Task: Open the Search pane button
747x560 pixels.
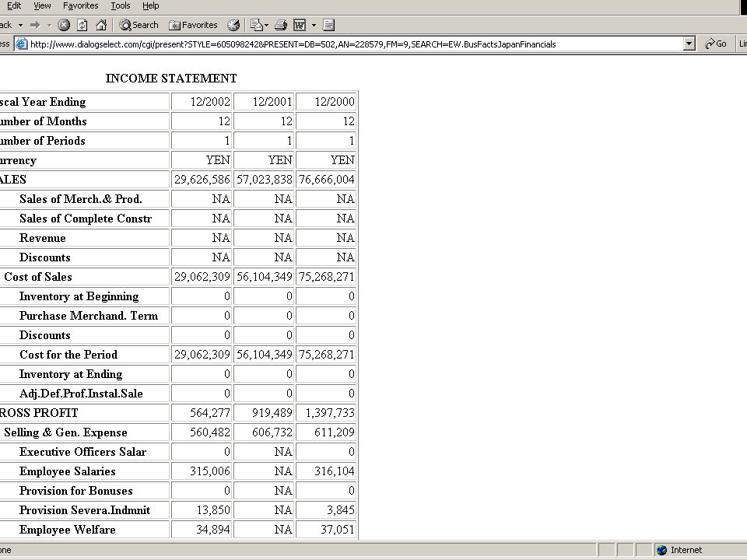Action: (139, 25)
